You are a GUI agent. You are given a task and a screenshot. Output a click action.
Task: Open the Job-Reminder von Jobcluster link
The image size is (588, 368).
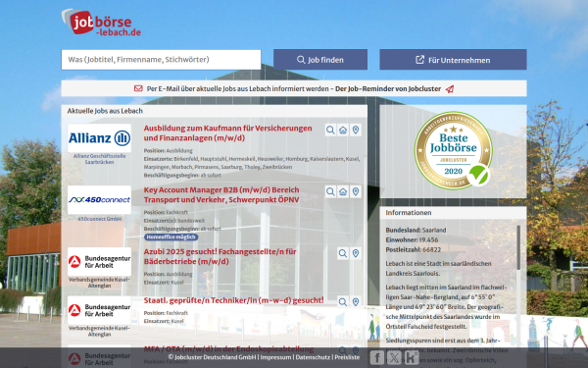388,89
